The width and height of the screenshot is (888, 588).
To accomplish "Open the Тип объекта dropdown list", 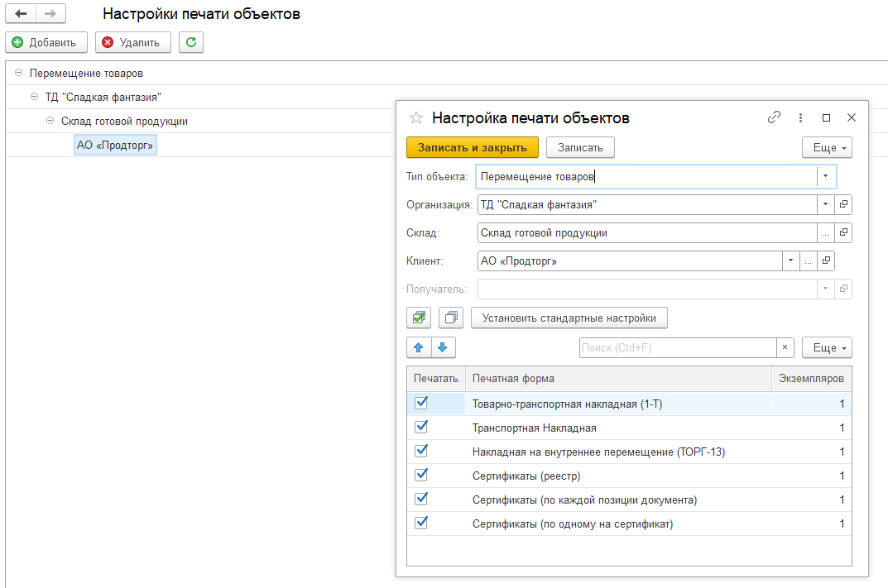I will [826, 176].
